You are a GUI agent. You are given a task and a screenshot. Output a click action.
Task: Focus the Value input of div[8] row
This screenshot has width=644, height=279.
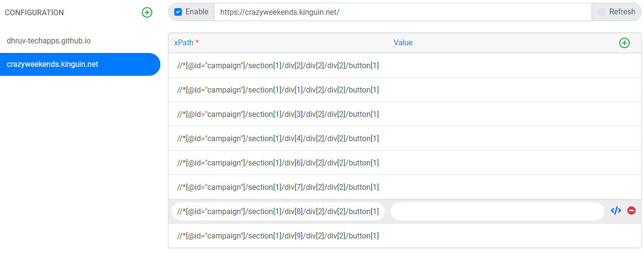point(497,211)
